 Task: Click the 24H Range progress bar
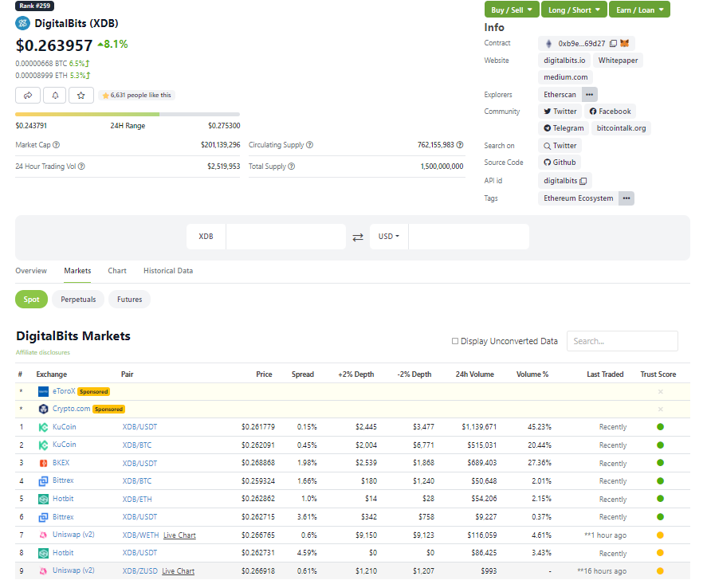[128, 115]
